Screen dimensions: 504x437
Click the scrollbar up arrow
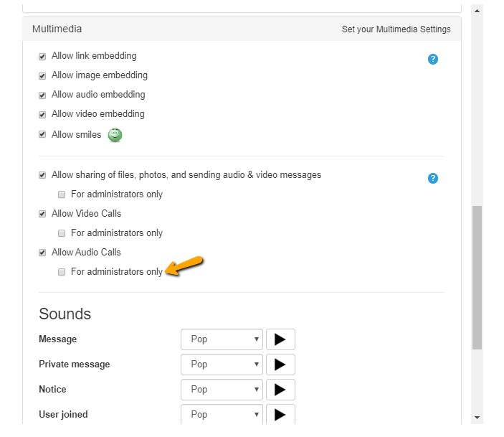[x=477, y=11]
